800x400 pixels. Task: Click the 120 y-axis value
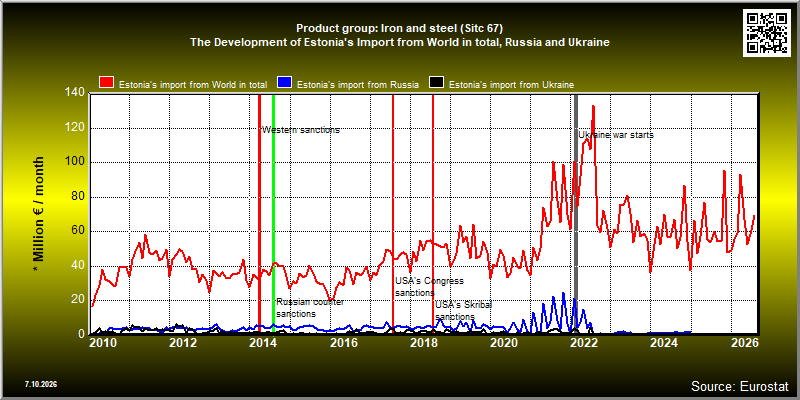[76, 128]
